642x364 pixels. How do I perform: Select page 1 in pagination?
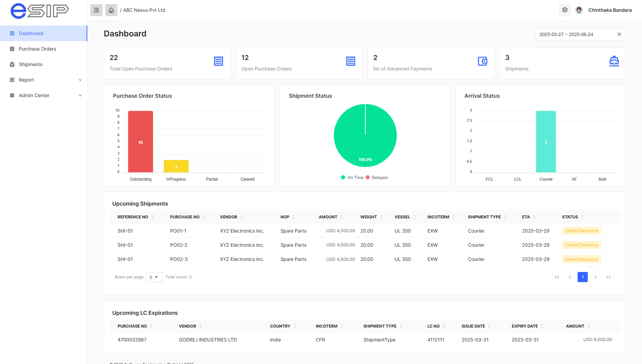pos(583,277)
